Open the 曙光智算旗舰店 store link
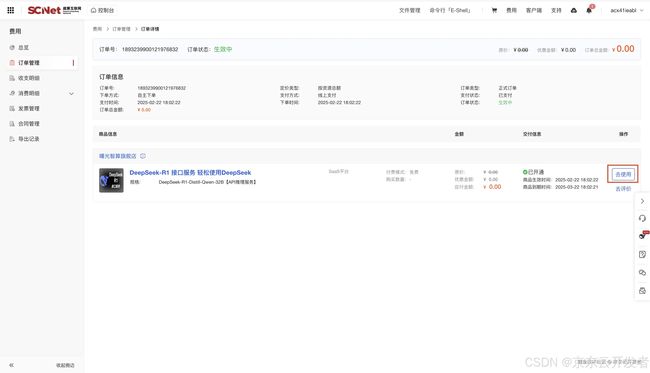Screen dimensions: 650x373 [x=117, y=156]
